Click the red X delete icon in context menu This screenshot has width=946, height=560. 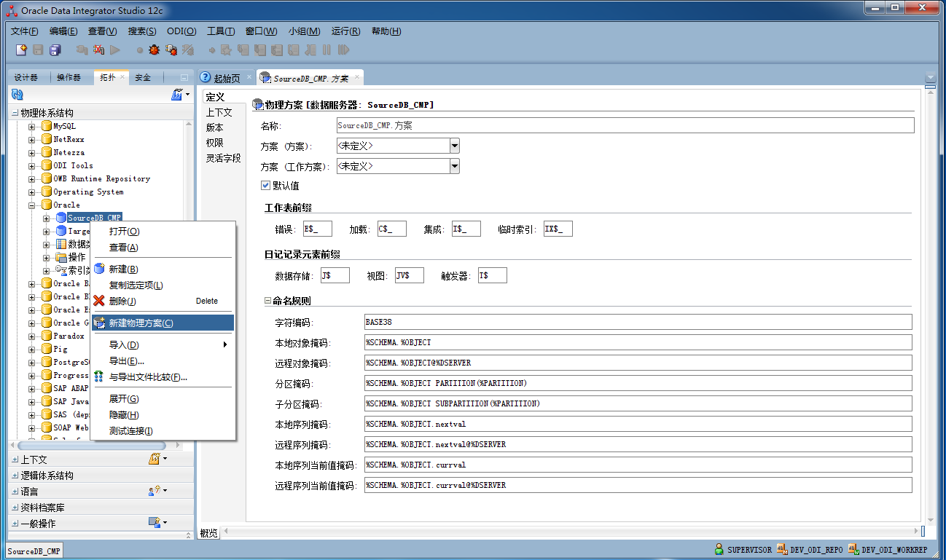[99, 301]
